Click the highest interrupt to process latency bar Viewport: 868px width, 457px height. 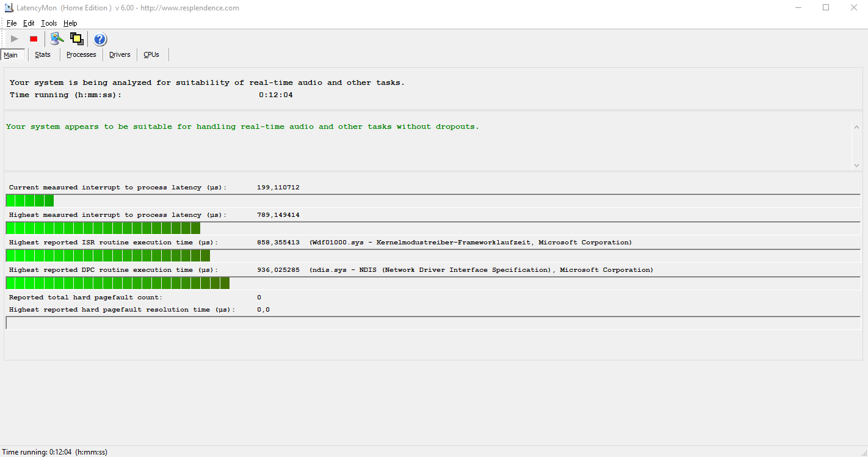coord(433,228)
